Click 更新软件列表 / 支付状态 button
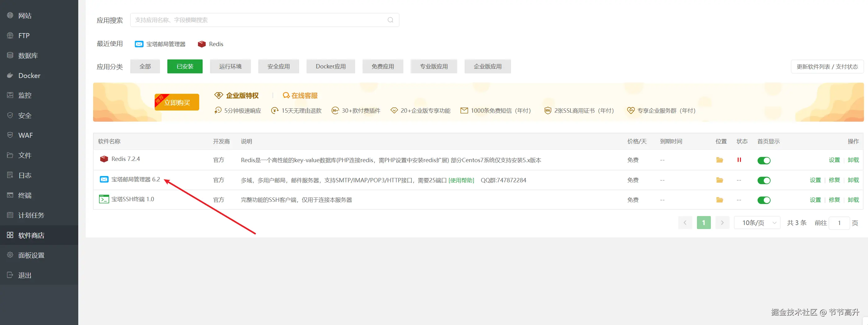The width and height of the screenshot is (868, 325). (x=827, y=67)
